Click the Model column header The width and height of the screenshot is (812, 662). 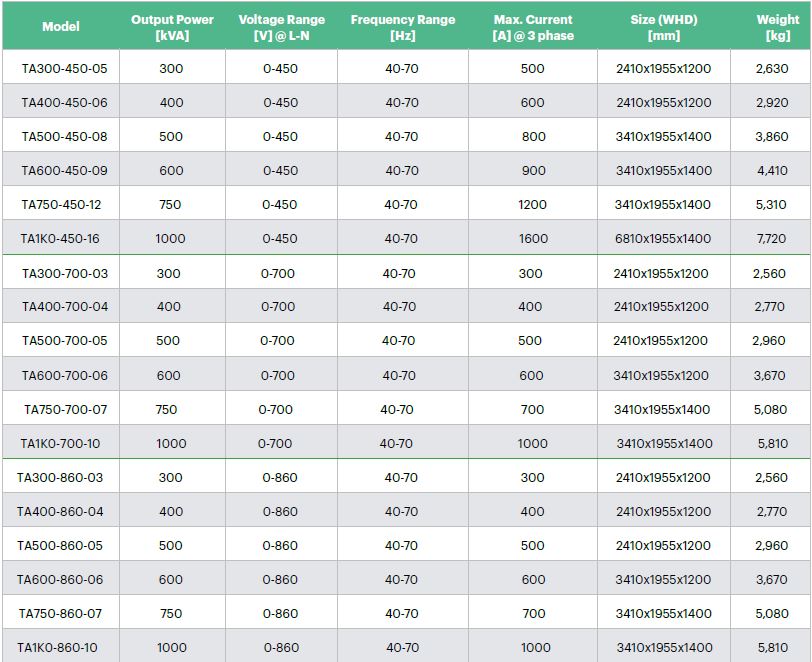(60, 27)
